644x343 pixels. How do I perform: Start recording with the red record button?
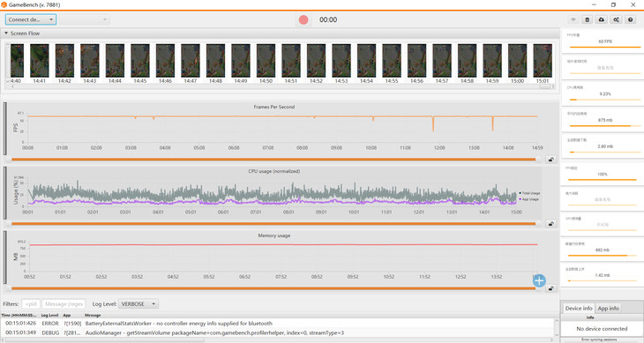click(303, 19)
